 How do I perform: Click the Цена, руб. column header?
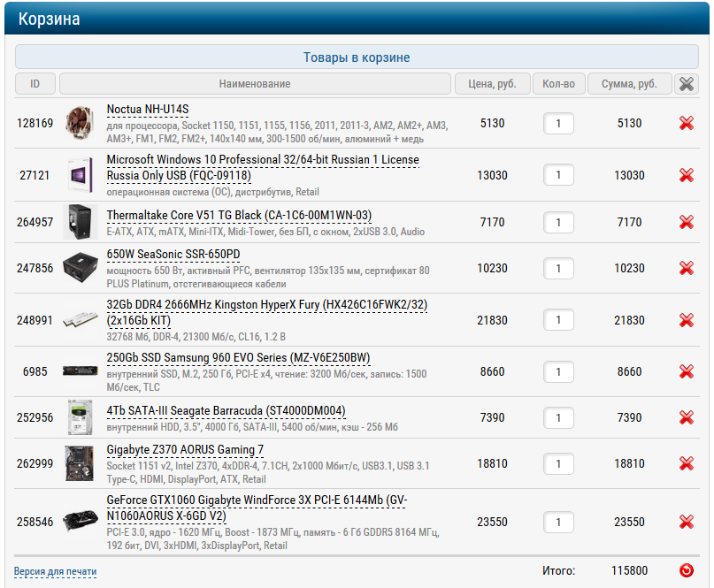pyautogui.click(x=492, y=84)
